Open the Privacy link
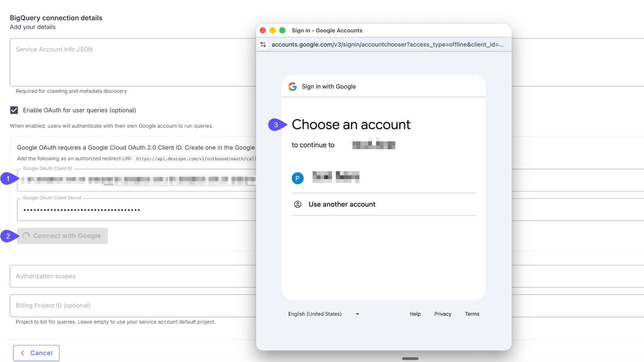 [443, 314]
